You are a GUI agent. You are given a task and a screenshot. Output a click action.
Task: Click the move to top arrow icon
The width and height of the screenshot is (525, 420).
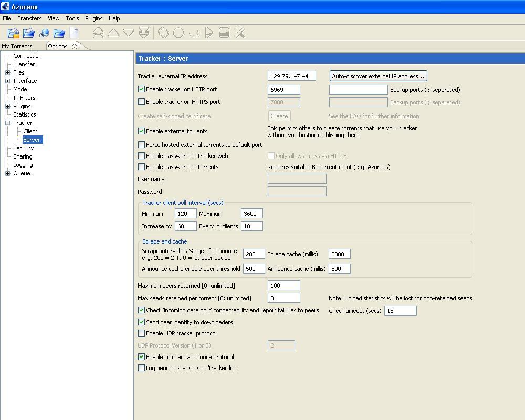click(98, 33)
